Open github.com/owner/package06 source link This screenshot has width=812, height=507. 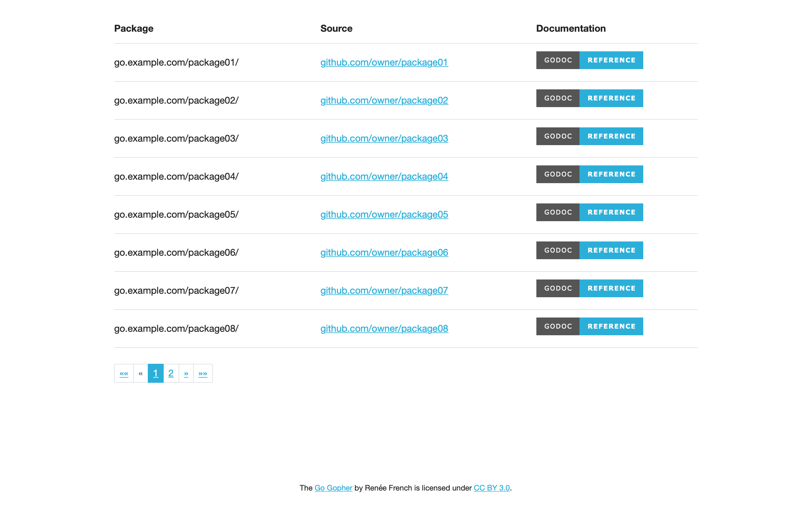pos(384,253)
